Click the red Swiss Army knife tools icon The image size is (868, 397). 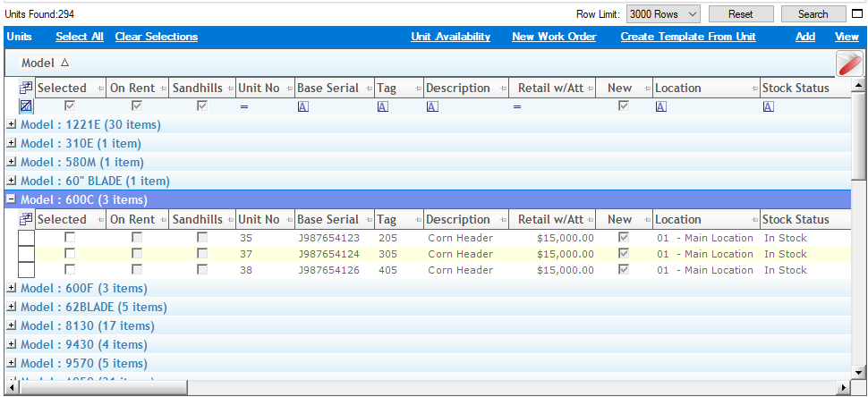coord(847,64)
